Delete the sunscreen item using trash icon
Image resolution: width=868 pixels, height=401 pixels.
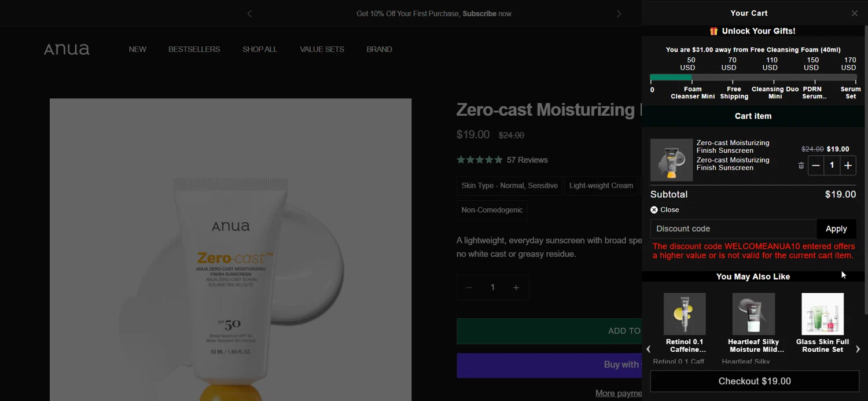coord(801,165)
